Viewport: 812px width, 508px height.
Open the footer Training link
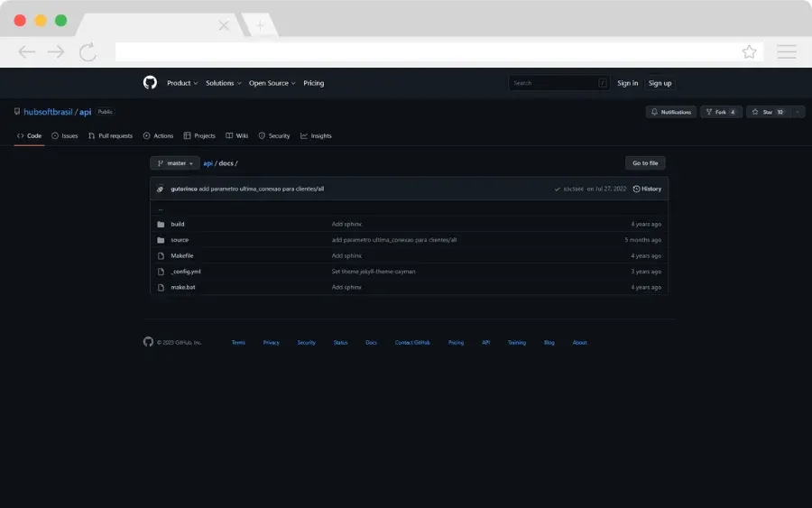tap(516, 342)
